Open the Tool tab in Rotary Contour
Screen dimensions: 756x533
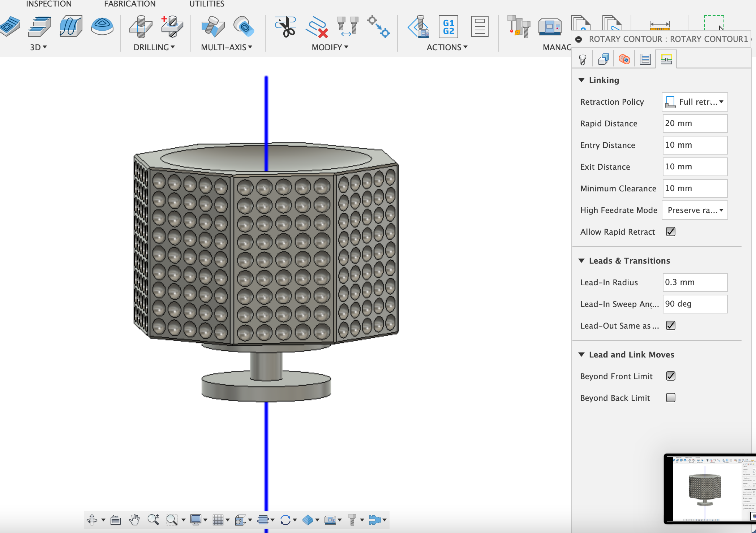tap(583, 59)
